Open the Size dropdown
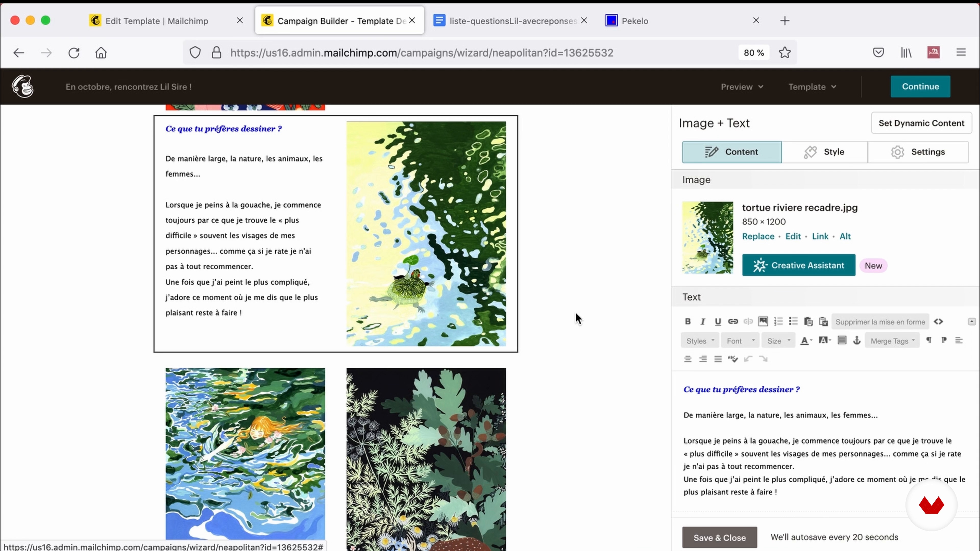 point(778,341)
